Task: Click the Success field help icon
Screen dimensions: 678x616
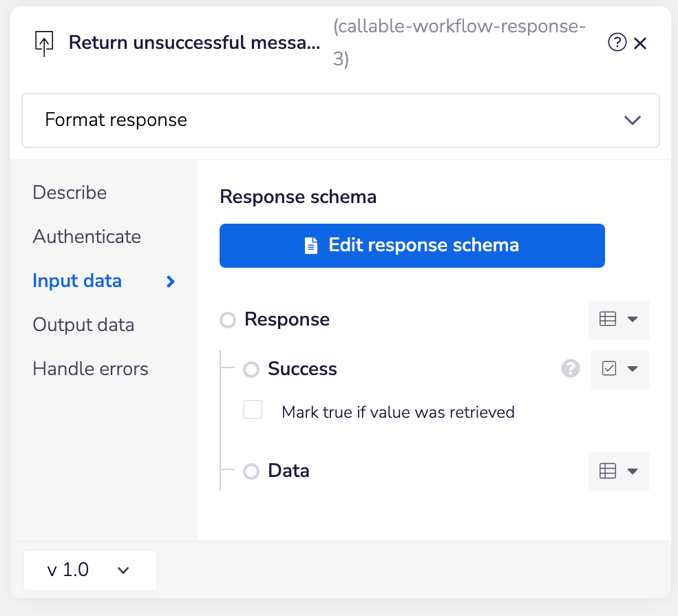Action: 571,369
